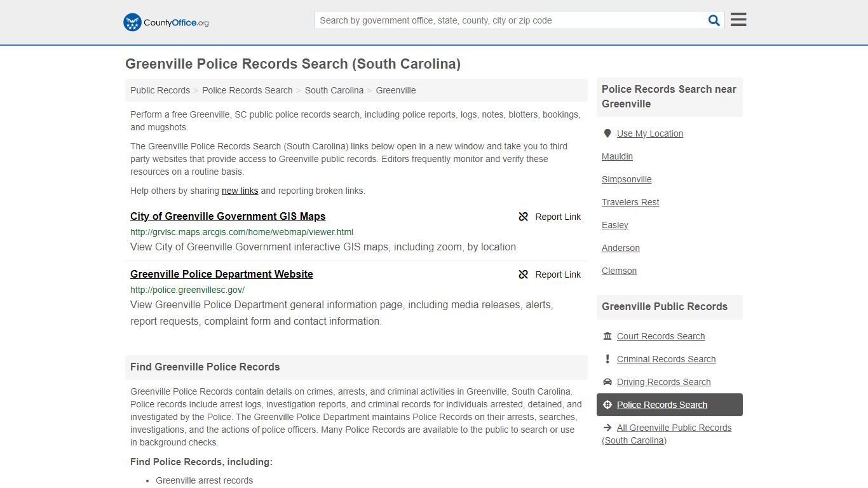Click the arrow icon beside All Greenville Public Records
Viewport: 868px width, 488px height.
click(x=607, y=428)
